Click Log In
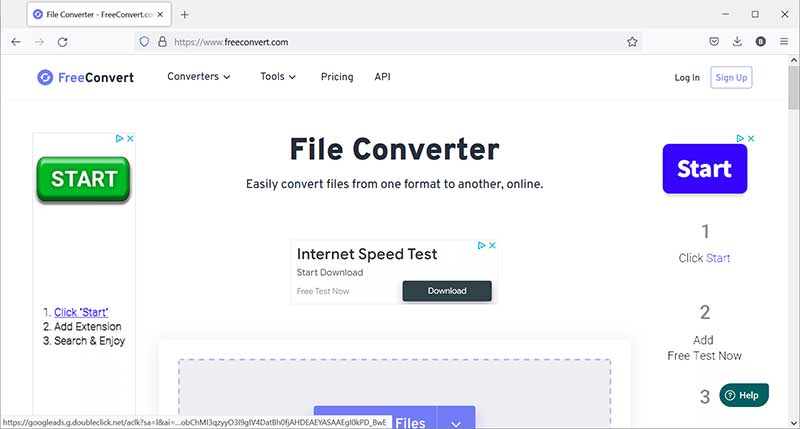This screenshot has height=429, width=800. pyautogui.click(x=687, y=78)
